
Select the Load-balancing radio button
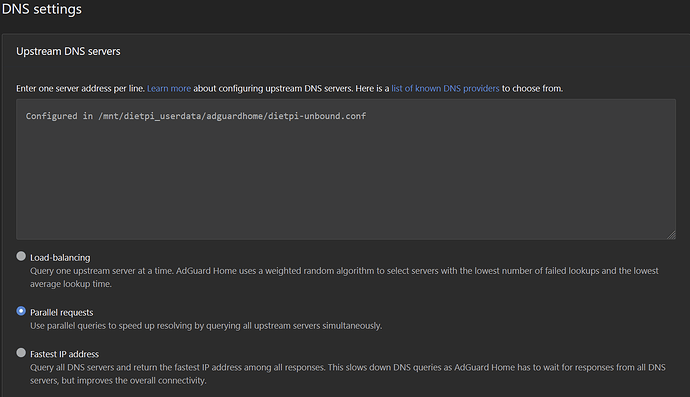(21, 256)
